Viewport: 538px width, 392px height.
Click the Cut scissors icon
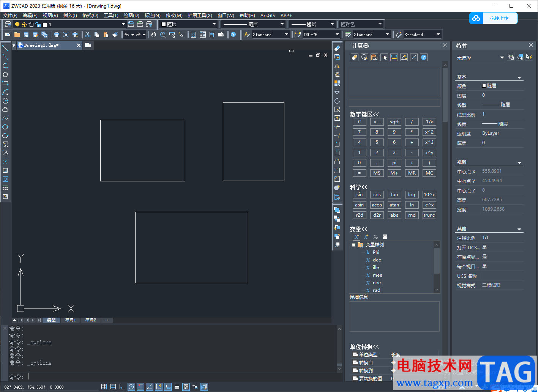[x=88, y=35]
